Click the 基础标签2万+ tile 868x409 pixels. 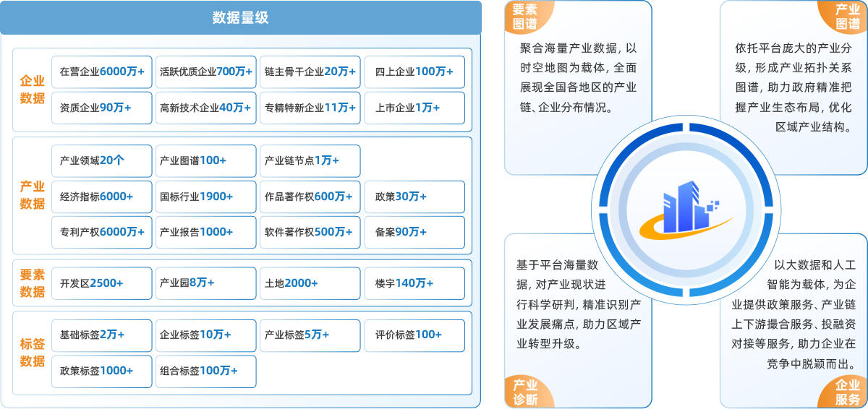102,335
